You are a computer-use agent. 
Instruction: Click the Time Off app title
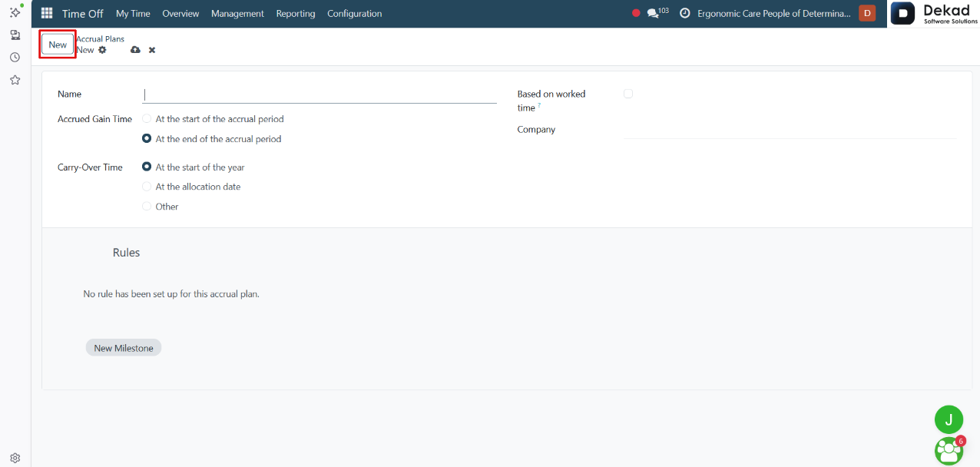tap(83, 13)
